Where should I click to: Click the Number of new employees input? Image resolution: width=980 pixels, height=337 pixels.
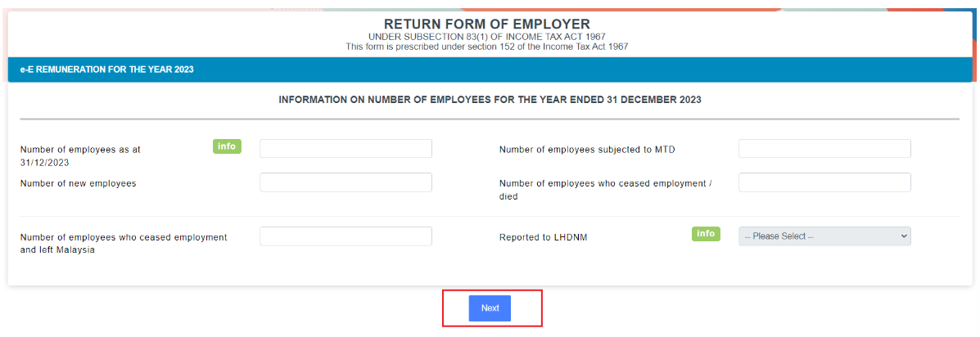[x=345, y=182]
